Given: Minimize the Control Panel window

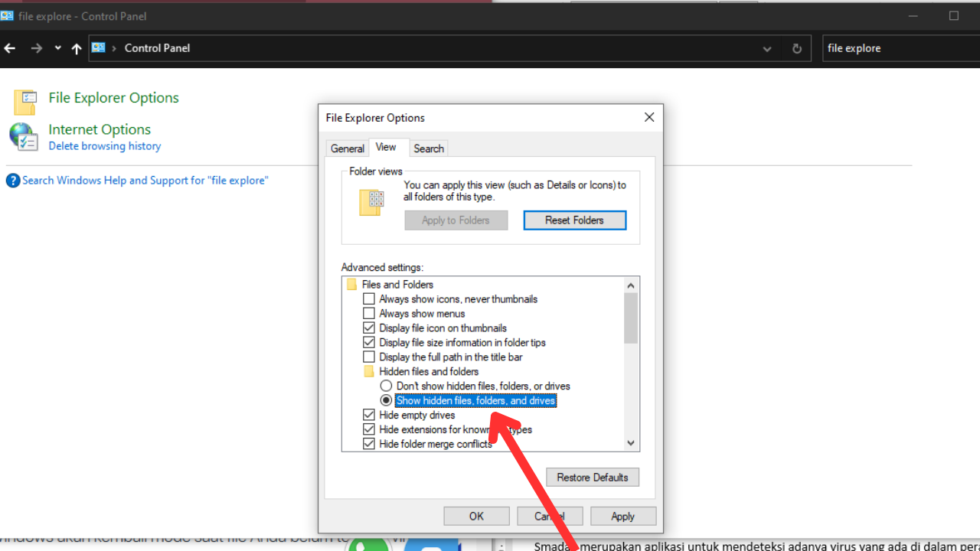Looking at the screenshot, I should 915,15.
